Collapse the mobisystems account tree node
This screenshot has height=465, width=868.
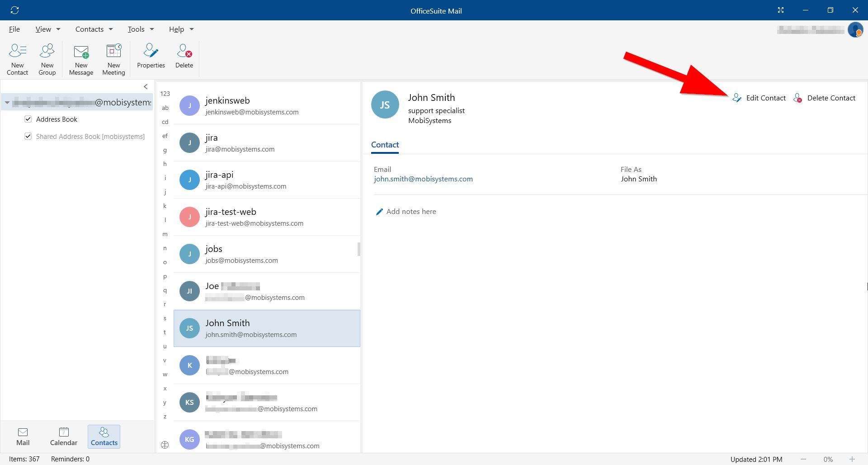click(x=7, y=103)
